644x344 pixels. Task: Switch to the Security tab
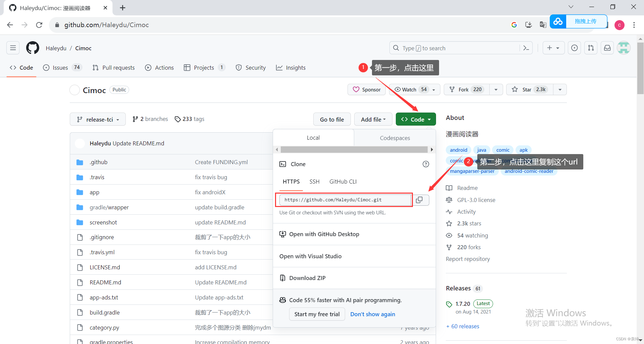pos(251,68)
